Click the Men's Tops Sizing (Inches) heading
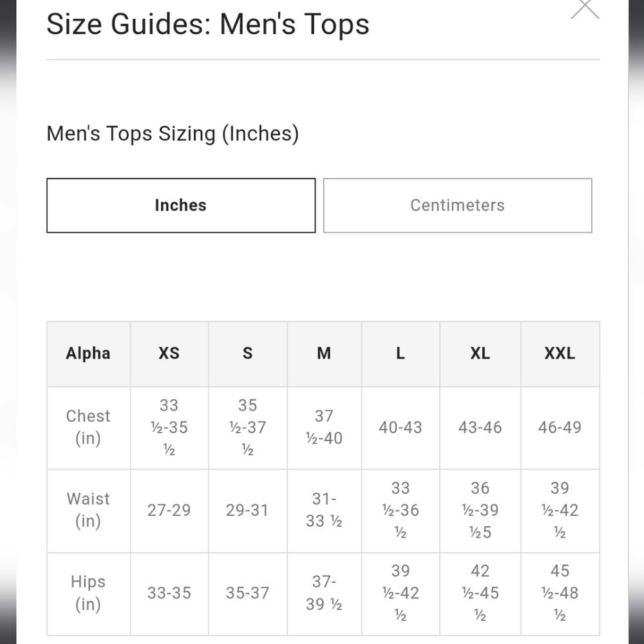 coord(173,134)
